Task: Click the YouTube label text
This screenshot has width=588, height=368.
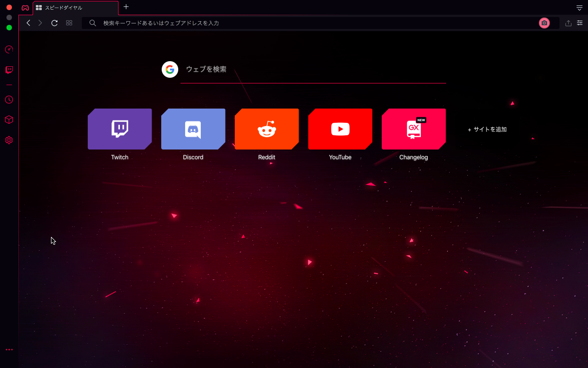Action: [340, 157]
